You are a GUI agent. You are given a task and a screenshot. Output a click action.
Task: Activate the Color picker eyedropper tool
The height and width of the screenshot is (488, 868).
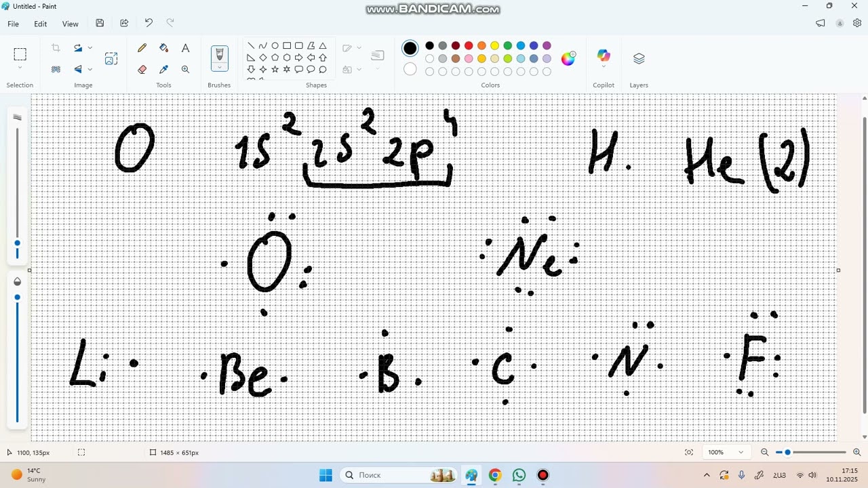click(163, 69)
